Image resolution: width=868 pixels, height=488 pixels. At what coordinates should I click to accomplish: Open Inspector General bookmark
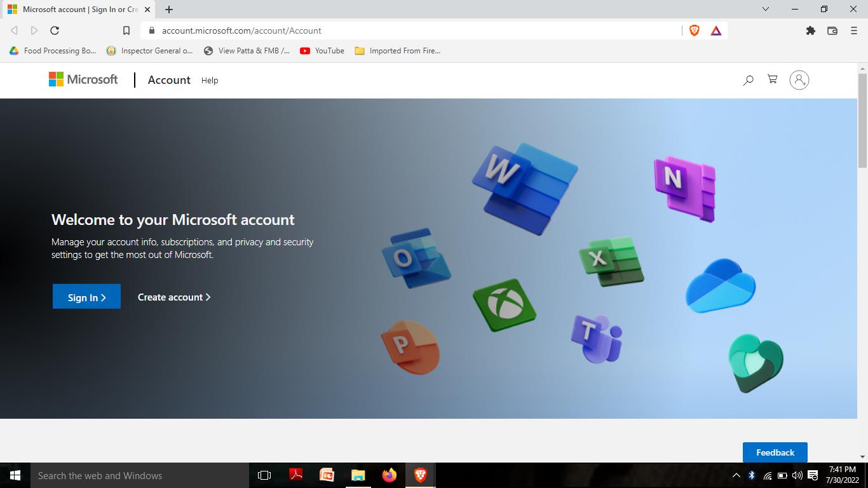click(x=149, y=51)
